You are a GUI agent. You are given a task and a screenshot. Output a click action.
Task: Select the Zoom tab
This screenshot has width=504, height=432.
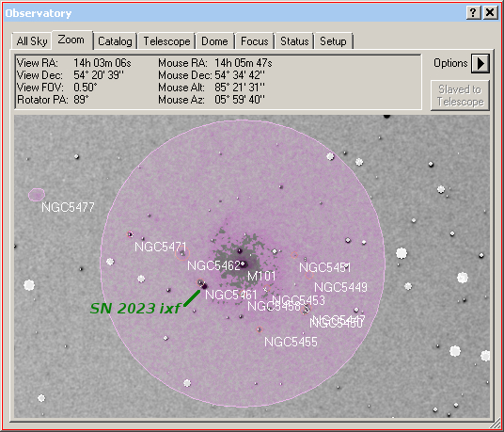(x=71, y=40)
